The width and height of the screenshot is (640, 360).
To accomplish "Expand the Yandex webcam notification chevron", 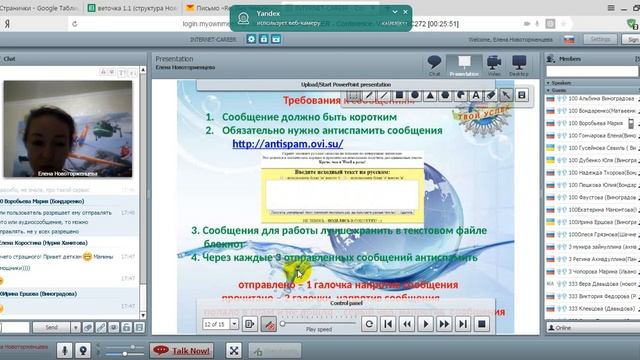I will pos(395,12).
